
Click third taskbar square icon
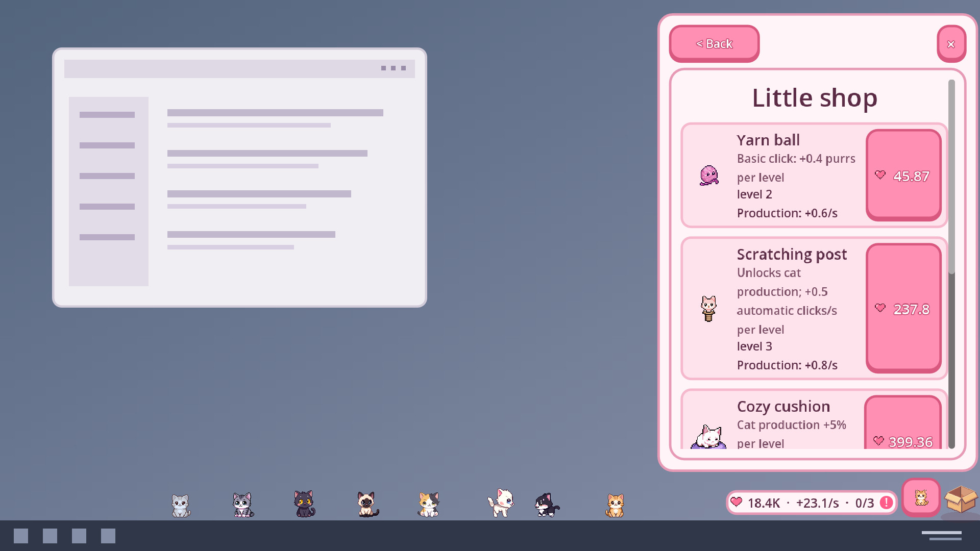click(79, 536)
